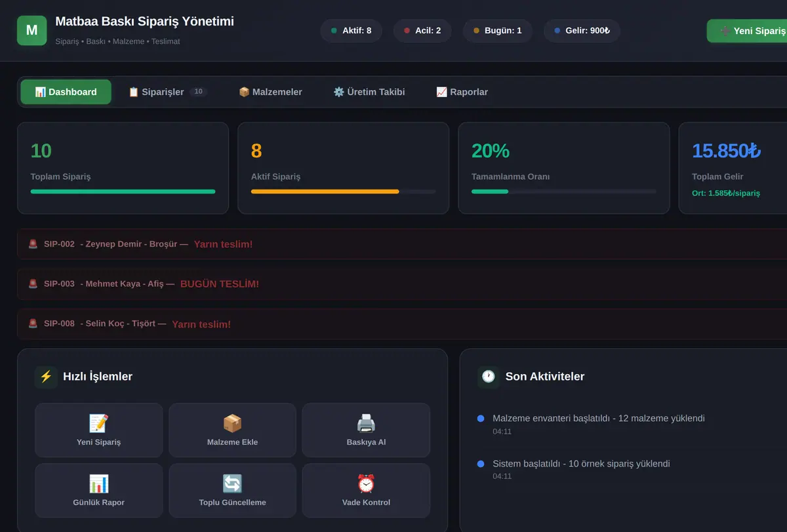Click the Aktif Sipariş orange progress bar
Screen dimensions: 787x532
[x=325, y=192]
